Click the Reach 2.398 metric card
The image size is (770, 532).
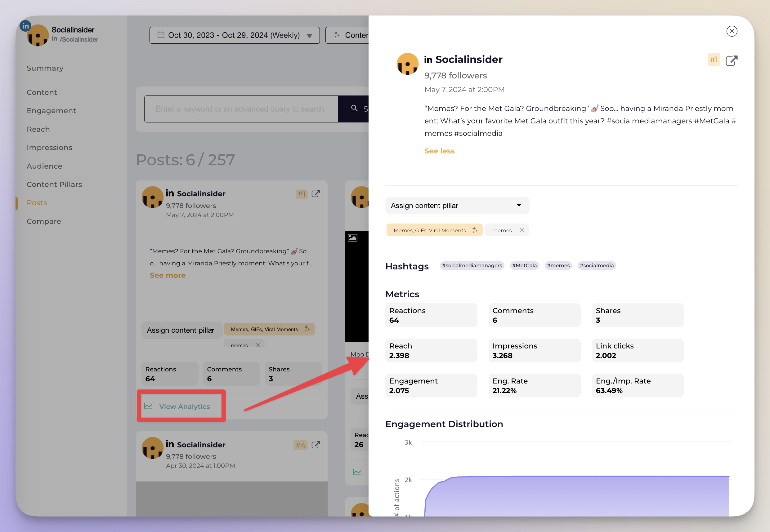431,350
